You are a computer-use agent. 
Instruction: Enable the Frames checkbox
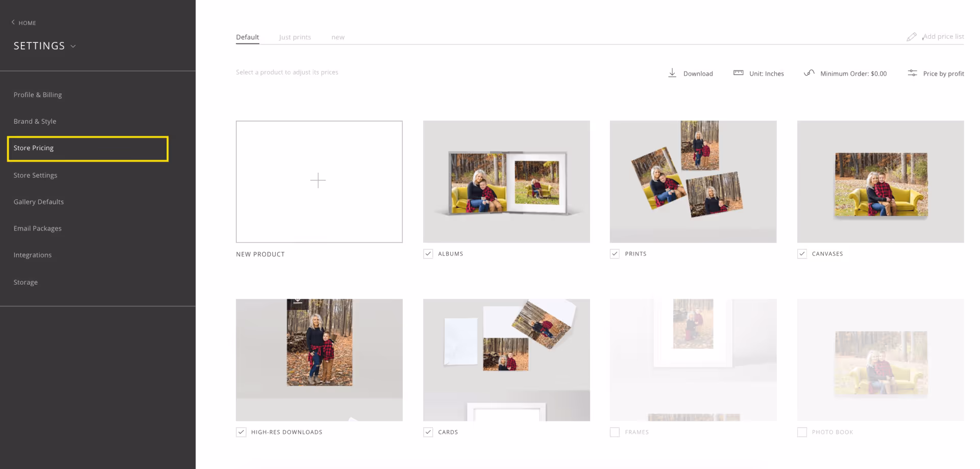pos(615,432)
